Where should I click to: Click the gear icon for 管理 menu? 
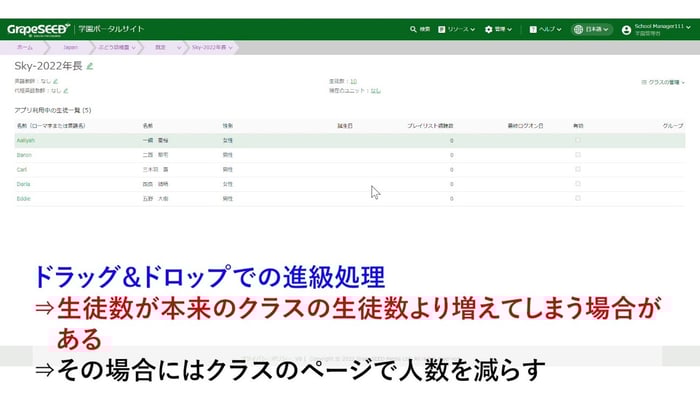click(488, 29)
